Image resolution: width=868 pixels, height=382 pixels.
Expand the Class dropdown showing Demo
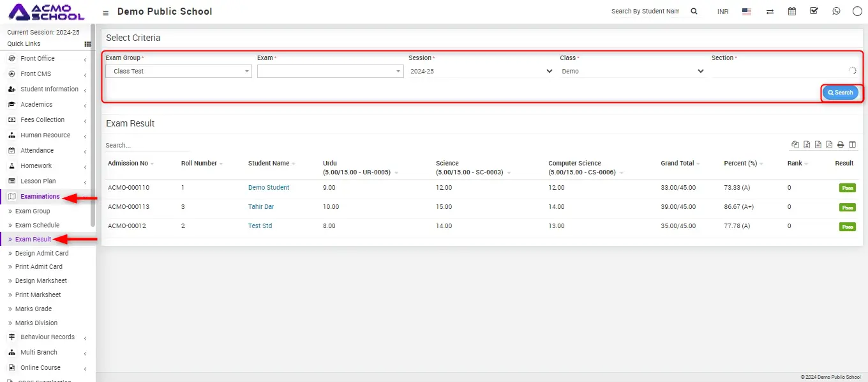point(632,72)
